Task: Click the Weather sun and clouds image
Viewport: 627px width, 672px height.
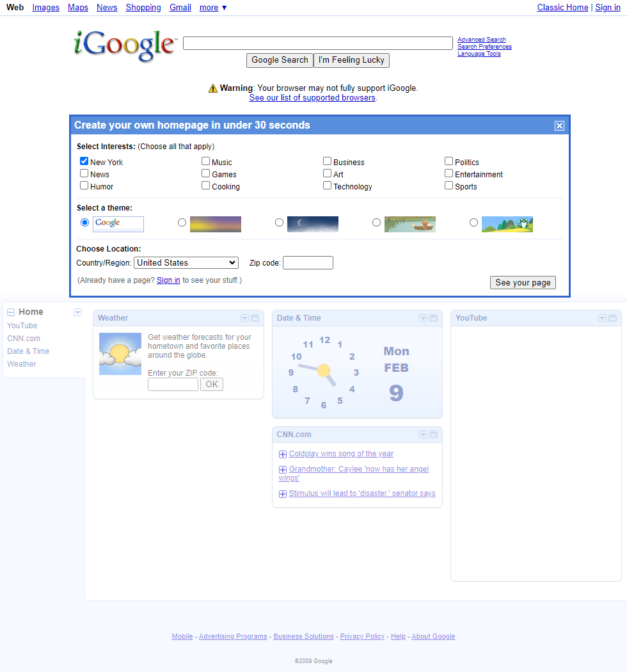Action: pyautogui.click(x=120, y=354)
